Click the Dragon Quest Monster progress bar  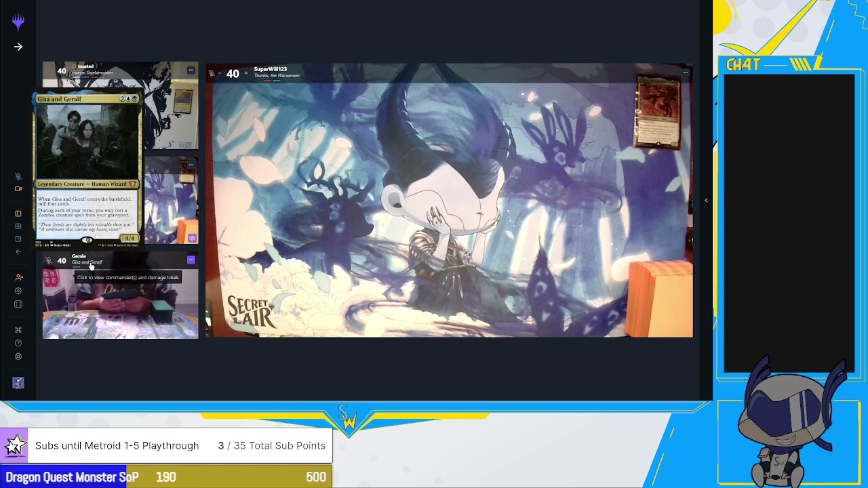tap(166, 477)
